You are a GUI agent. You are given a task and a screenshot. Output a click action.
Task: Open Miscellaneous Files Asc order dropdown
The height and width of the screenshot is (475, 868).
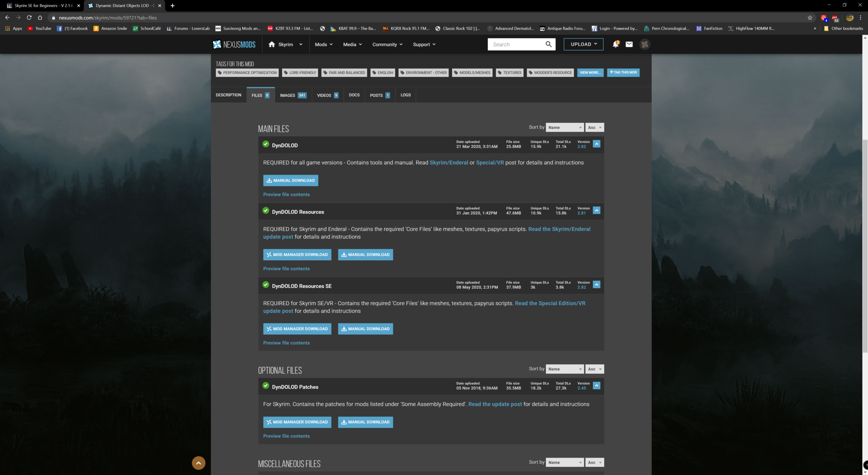pyautogui.click(x=595, y=462)
